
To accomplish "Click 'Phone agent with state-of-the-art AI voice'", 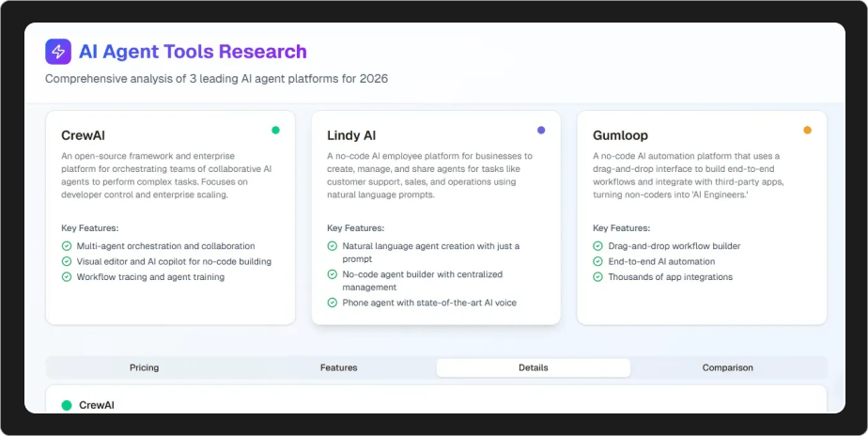I will pyautogui.click(x=429, y=303).
